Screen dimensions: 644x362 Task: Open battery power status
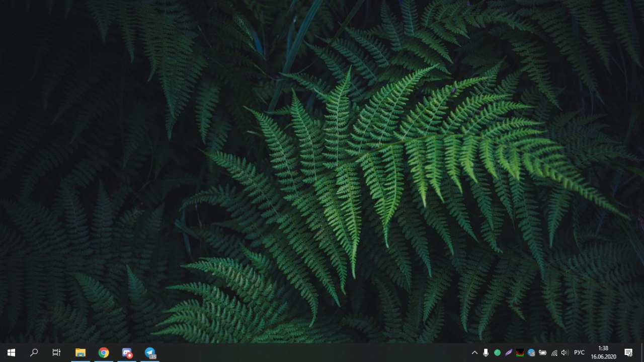coord(543,352)
